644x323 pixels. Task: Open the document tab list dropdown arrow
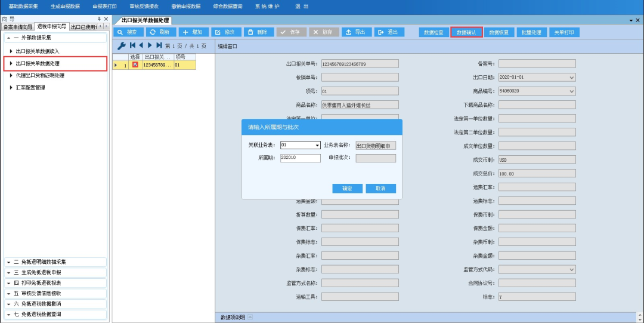[x=631, y=20]
